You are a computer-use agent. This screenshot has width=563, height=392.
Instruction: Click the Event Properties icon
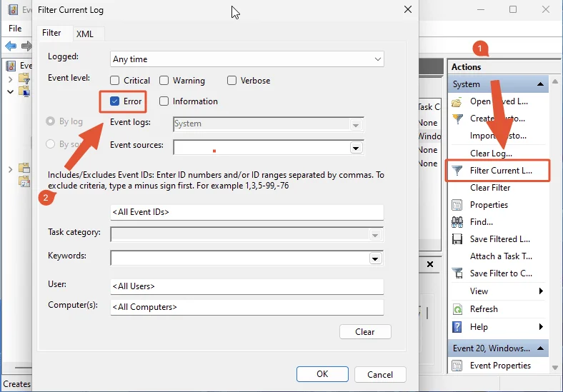click(x=457, y=366)
